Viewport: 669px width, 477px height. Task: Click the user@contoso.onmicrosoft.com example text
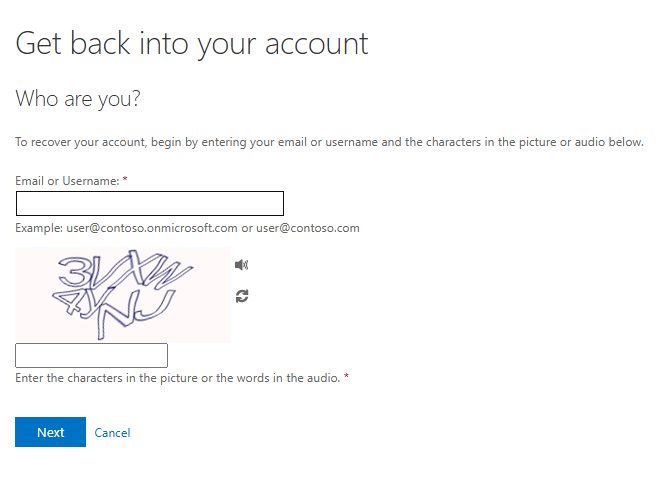[x=152, y=228]
